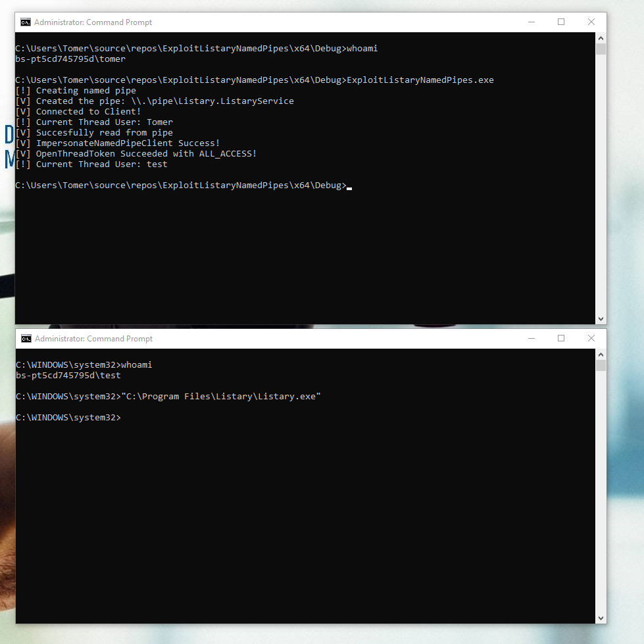
Task: Click the top window title 'Administrator: Command Prompt'
Action: 93,22
